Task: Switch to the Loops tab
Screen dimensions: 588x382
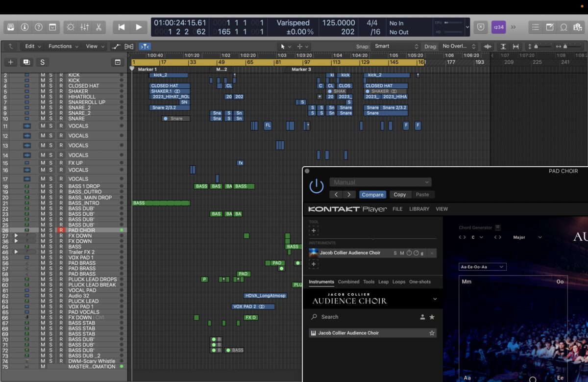Action: (399, 282)
